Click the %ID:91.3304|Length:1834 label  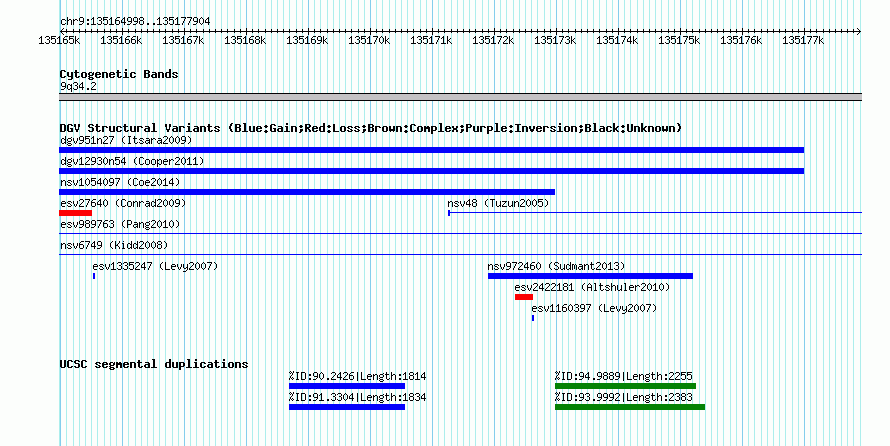point(358,397)
